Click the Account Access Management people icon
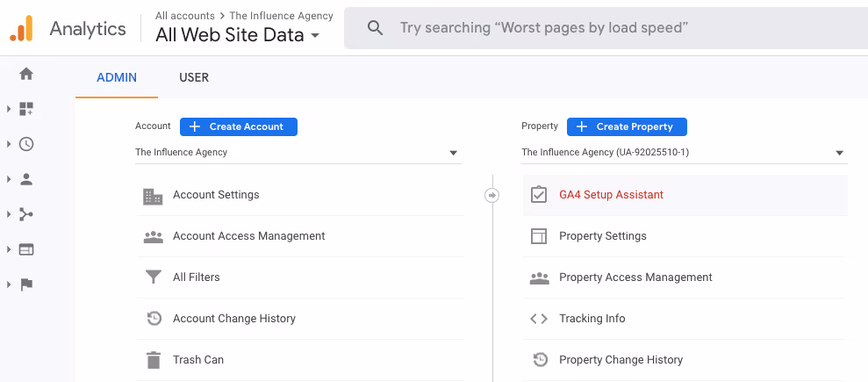Image resolution: width=868 pixels, height=382 pixels. [154, 236]
